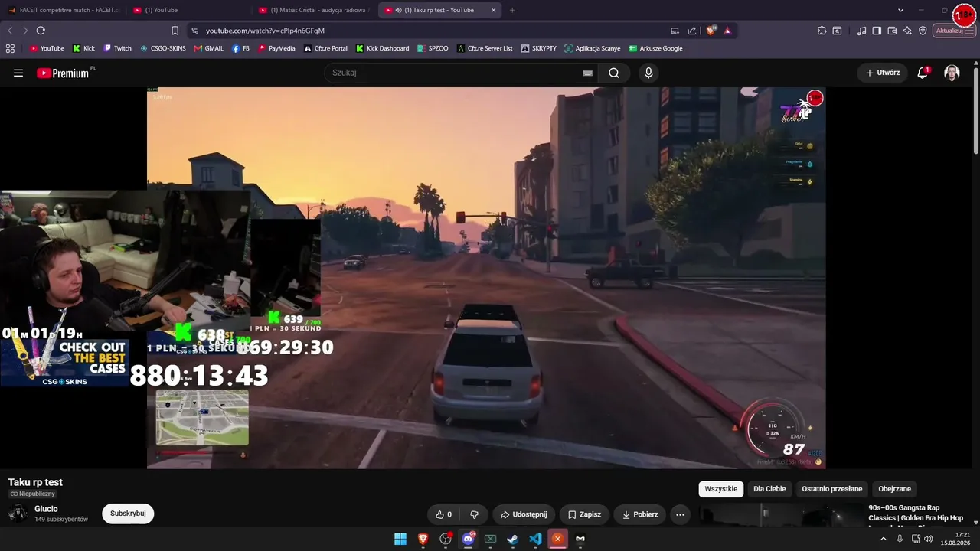Open CSGO-SKINS bookmark
980x551 pixels.
click(162, 48)
